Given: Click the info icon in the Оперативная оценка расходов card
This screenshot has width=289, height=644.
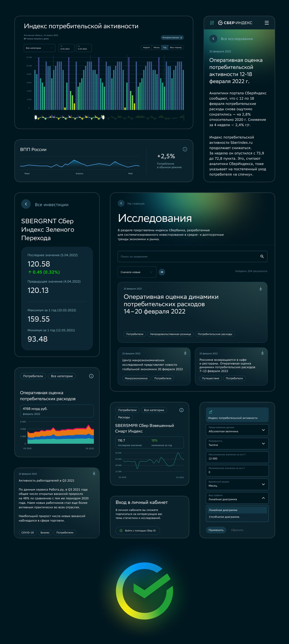Looking at the screenshot, I should pyautogui.click(x=91, y=376).
